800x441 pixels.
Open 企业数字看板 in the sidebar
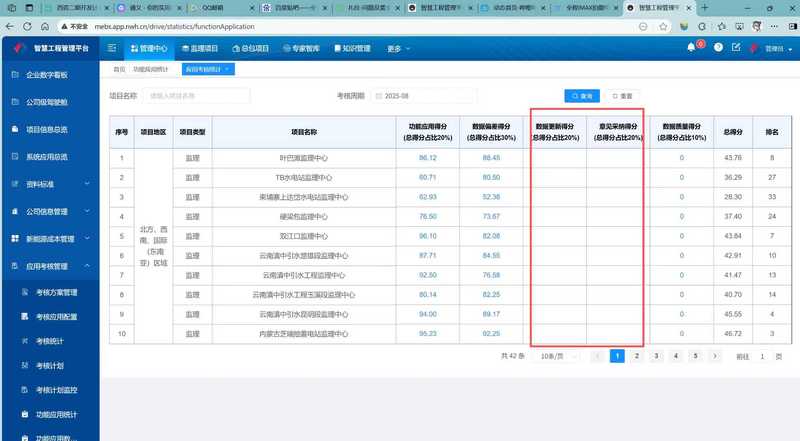click(x=46, y=75)
